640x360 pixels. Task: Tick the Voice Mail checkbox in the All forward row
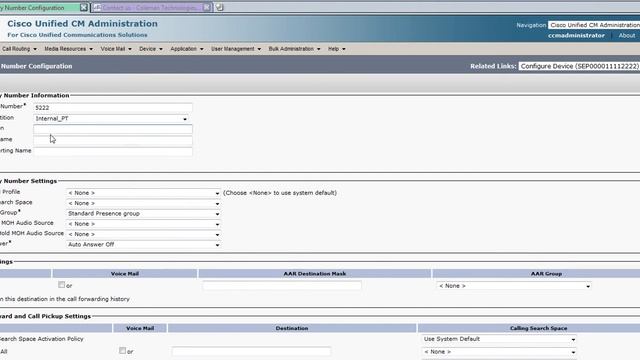122,351
